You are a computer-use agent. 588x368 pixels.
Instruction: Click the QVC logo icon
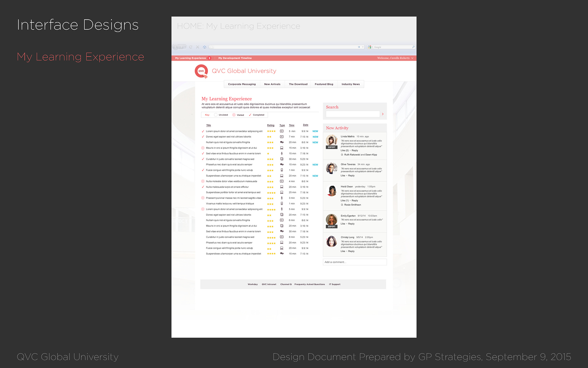pos(201,71)
